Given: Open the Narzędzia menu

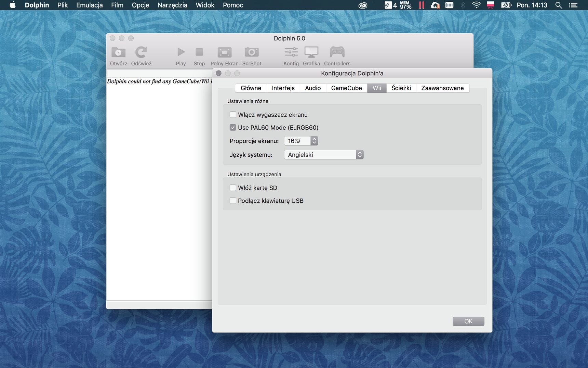Looking at the screenshot, I should click(172, 5).
